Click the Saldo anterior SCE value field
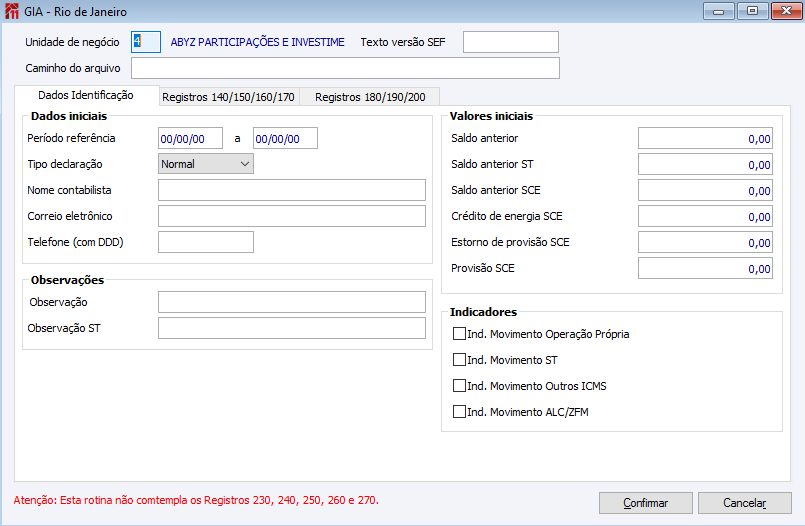Screen dimensions: 805x526 point(705,190)
